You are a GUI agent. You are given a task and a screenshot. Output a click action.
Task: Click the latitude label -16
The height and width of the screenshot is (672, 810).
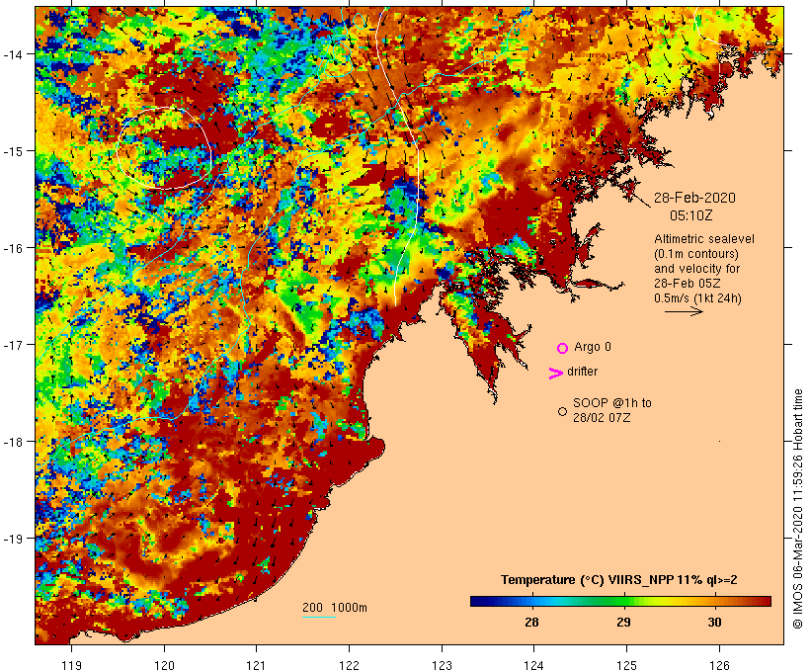pos(12,248)
